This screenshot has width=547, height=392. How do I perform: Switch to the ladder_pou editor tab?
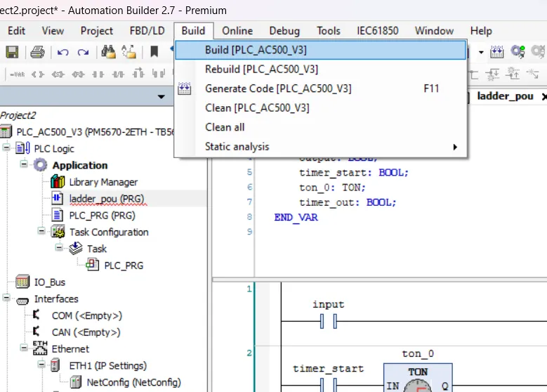[505, 96]
